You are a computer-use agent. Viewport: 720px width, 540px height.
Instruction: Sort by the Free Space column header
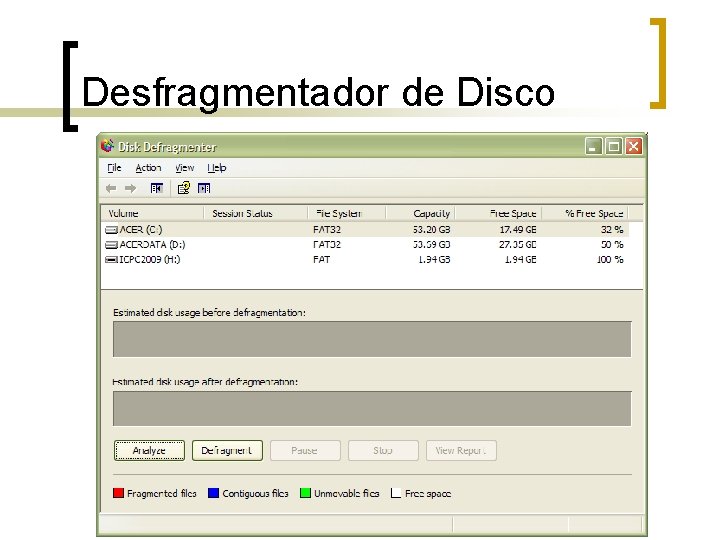point(498,214)
